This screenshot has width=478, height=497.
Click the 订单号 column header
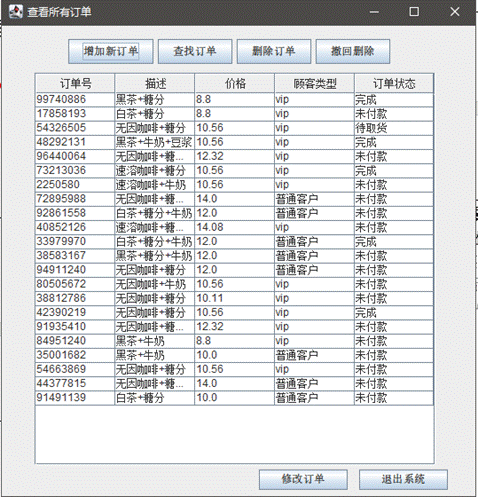pos(75,83)
